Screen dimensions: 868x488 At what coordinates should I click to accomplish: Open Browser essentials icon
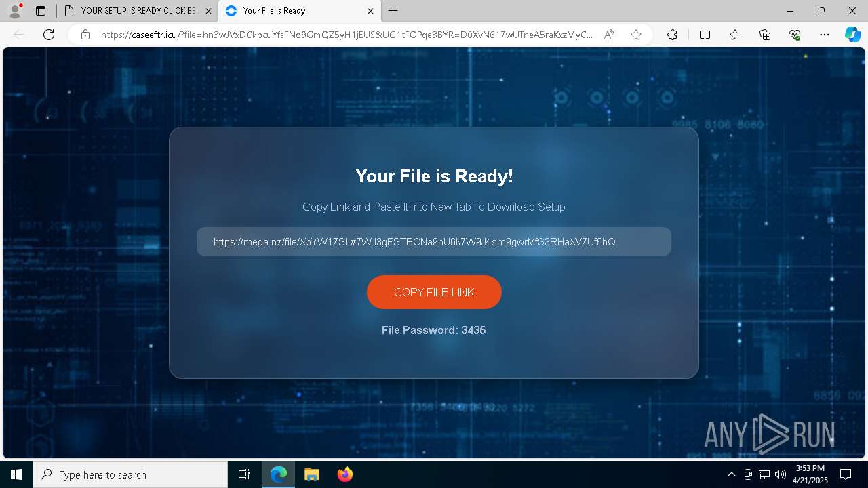coord(795,35)
